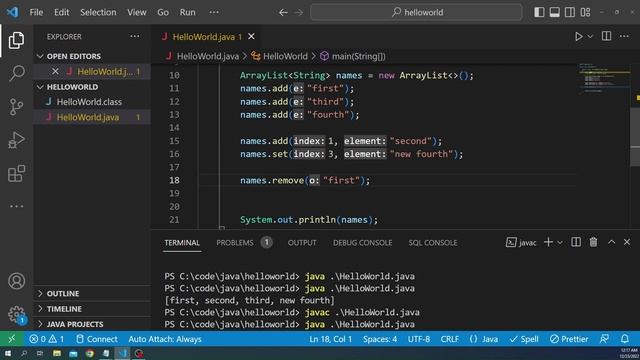Open Customize Layout options
The height and width of the screenshot is (360, 640).
click(585, 12)
